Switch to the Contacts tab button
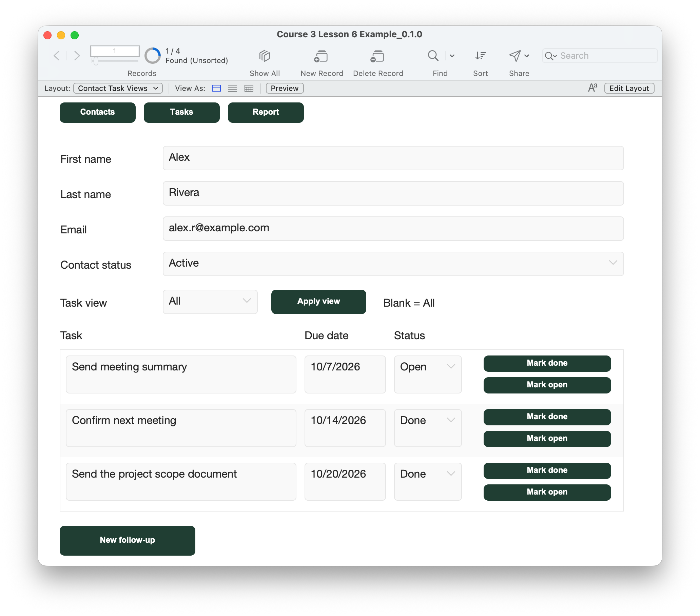The image size is (700, 616). (98, 112)
